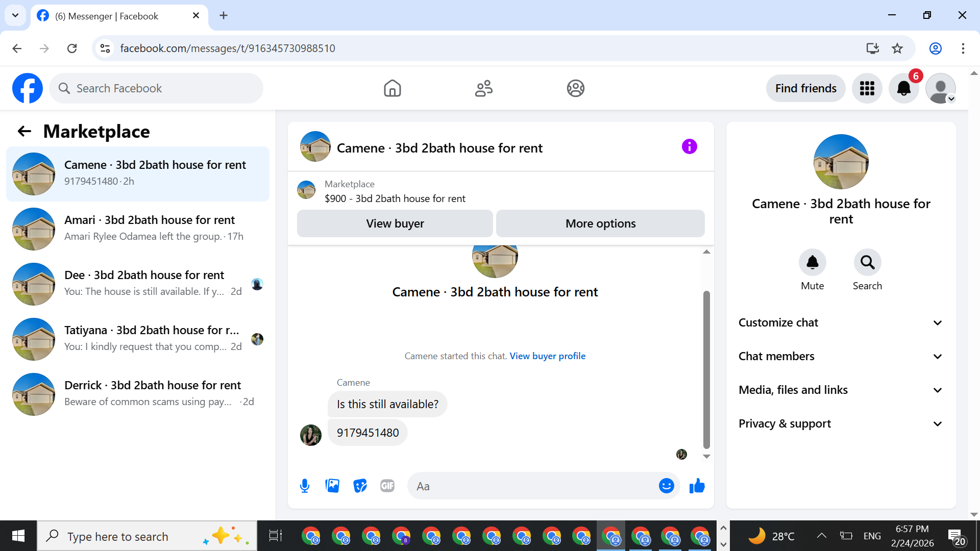Go to the Facebook Home tab
Screen dimensions: 980x551
click(x=392, y=88)
